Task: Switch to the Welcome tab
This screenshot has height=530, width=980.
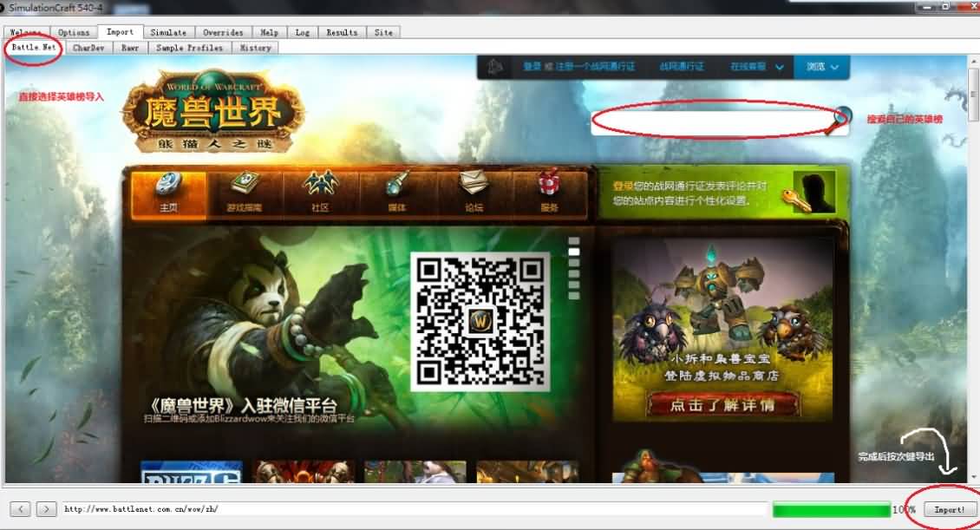Action: tap(26, 32)
